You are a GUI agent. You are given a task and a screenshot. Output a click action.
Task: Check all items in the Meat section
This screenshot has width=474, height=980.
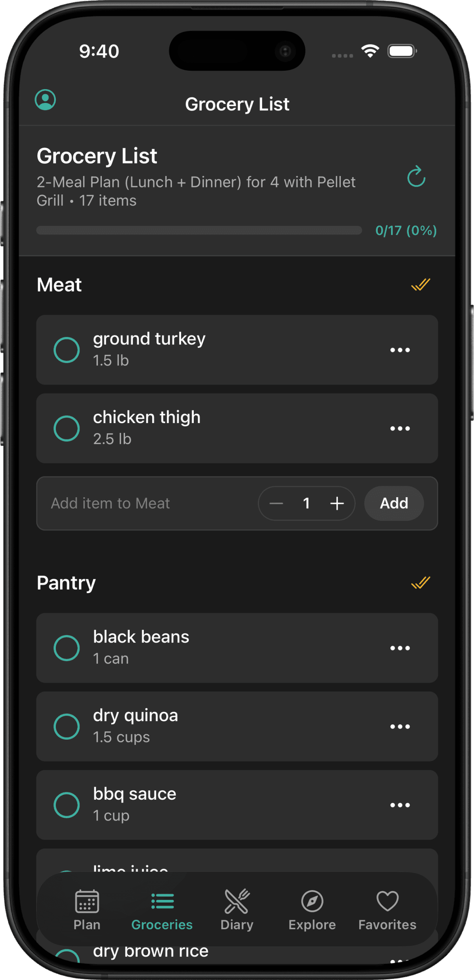click(x=421, y=285)
